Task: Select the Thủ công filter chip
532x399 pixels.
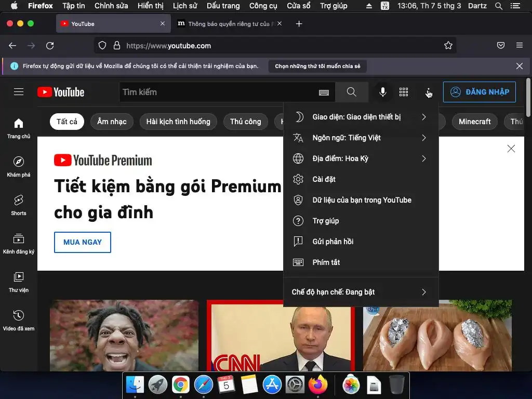Action: (246, 122)
